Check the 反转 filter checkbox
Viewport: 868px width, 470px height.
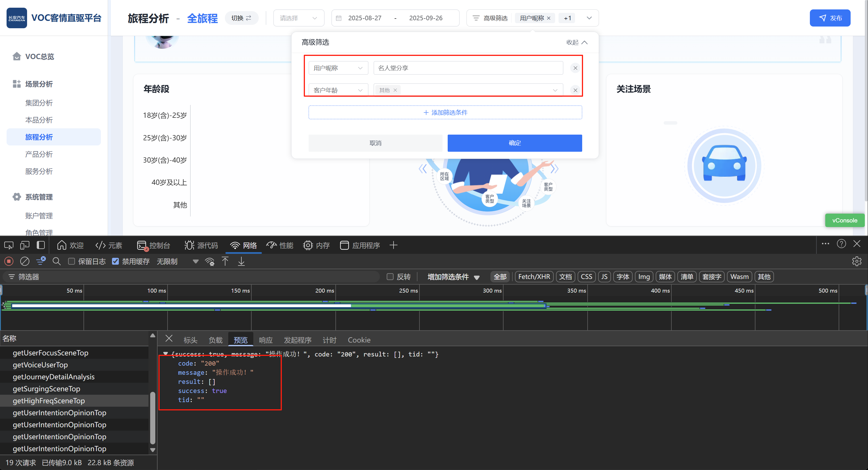[390, 277]
